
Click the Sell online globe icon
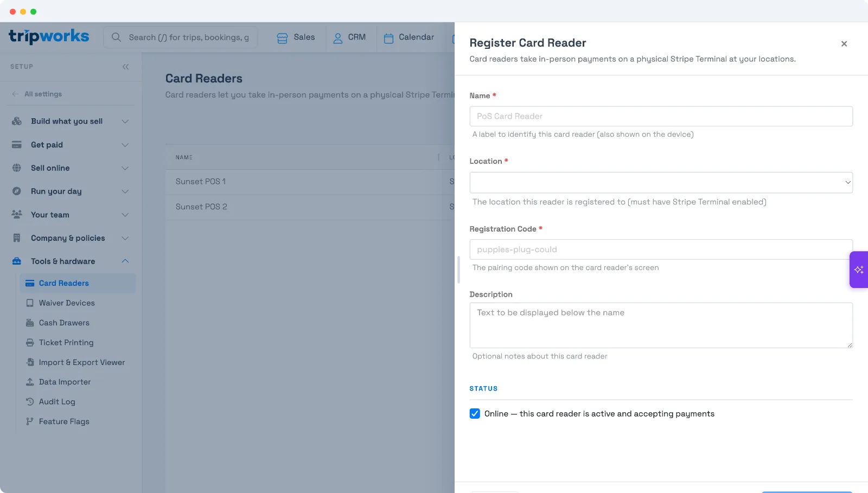point(17,168)
